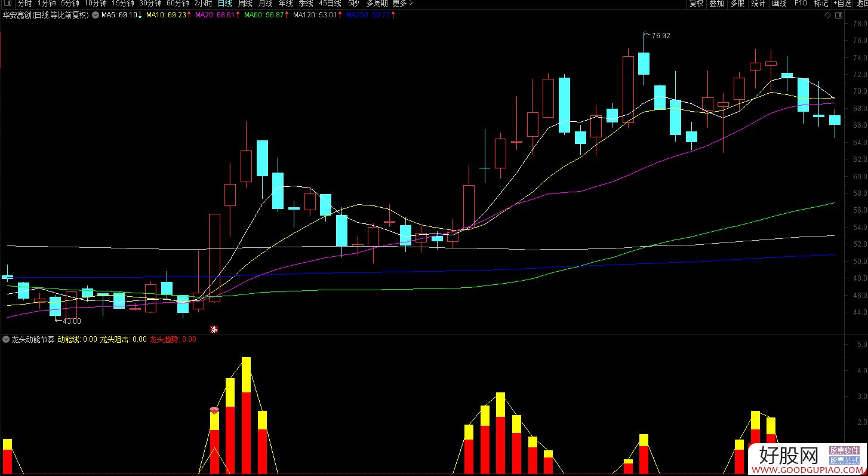The image size is (868, 476).
Task: Click the panel icon left of 分时
Action: (x=7, y=4)
